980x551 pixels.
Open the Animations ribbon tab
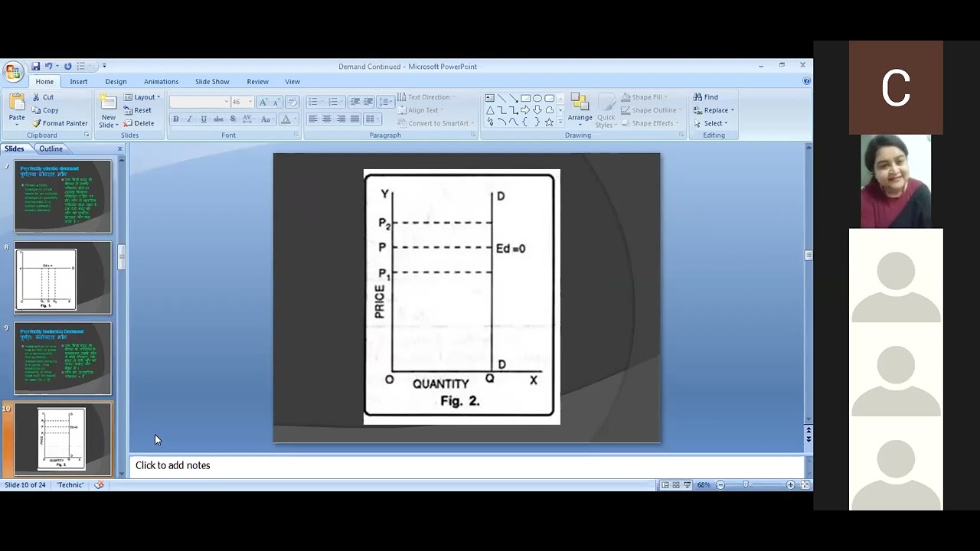[161, 82]
